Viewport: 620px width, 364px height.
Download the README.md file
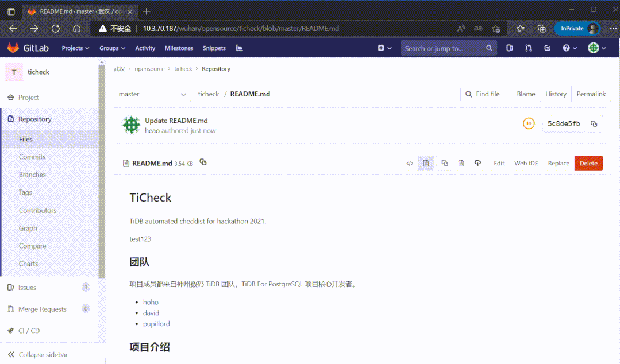[477, 163]
